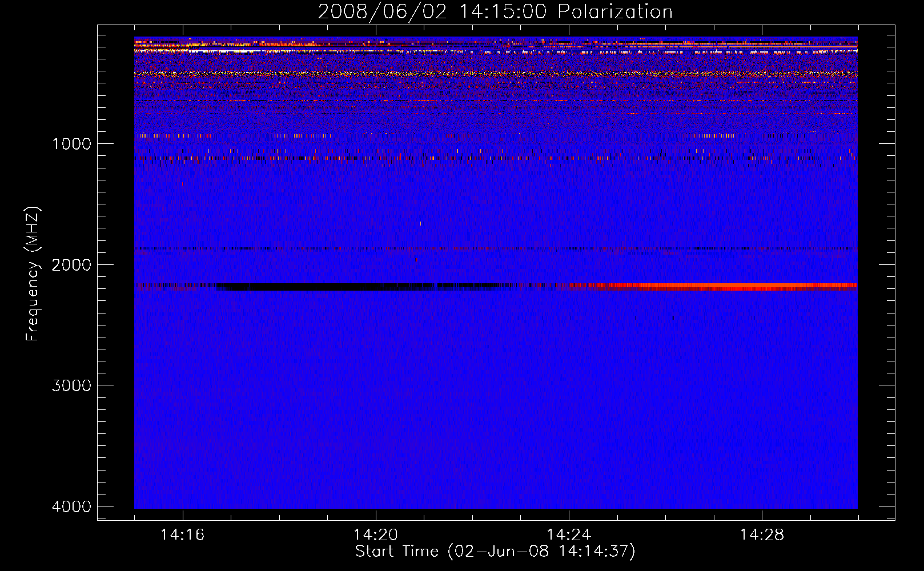This screenshot has width=924, height=571.
Task: Click the plot title '2008/06/02 14:15:00 Polarization'
Action: (495, 12)
